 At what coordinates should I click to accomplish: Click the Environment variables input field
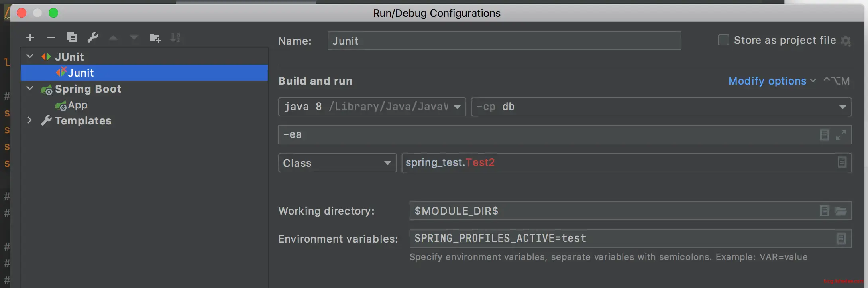click(x=622, y=239)
